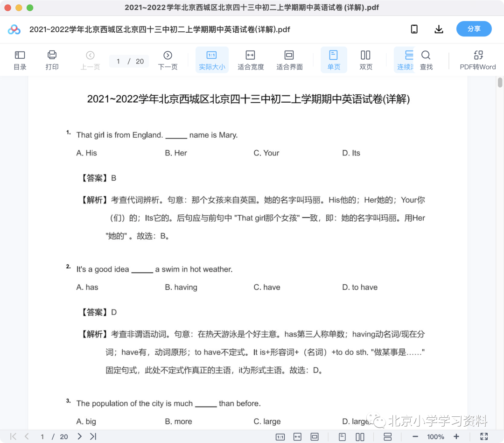Click page number field in bottom bar
The width and height of the screenshot is (504, 443).
[42, 437]
